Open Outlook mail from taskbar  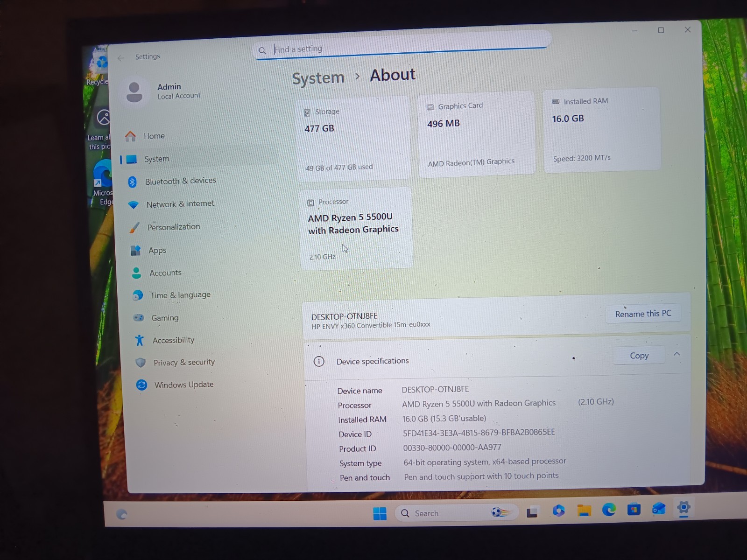[x=658, y=508]
